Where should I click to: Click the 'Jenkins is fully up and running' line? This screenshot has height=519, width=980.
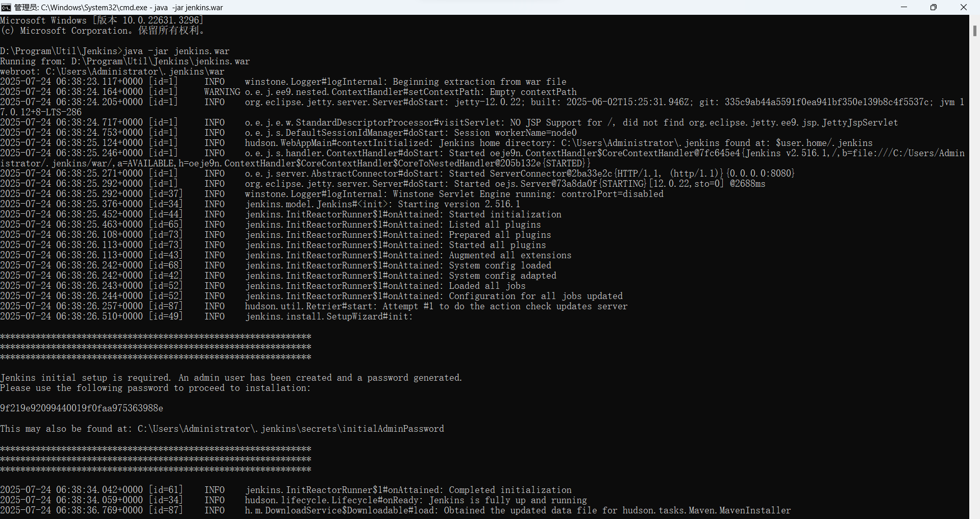click(293, 500)
